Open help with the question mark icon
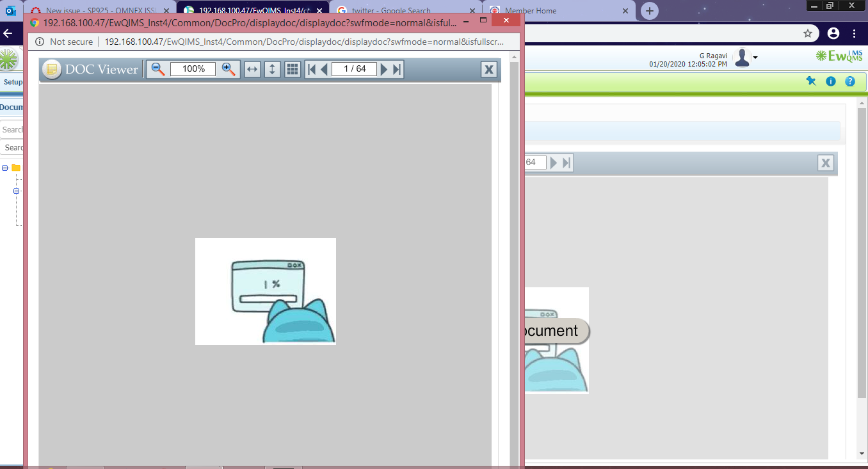The image size is (868, 469). point(850,81)
